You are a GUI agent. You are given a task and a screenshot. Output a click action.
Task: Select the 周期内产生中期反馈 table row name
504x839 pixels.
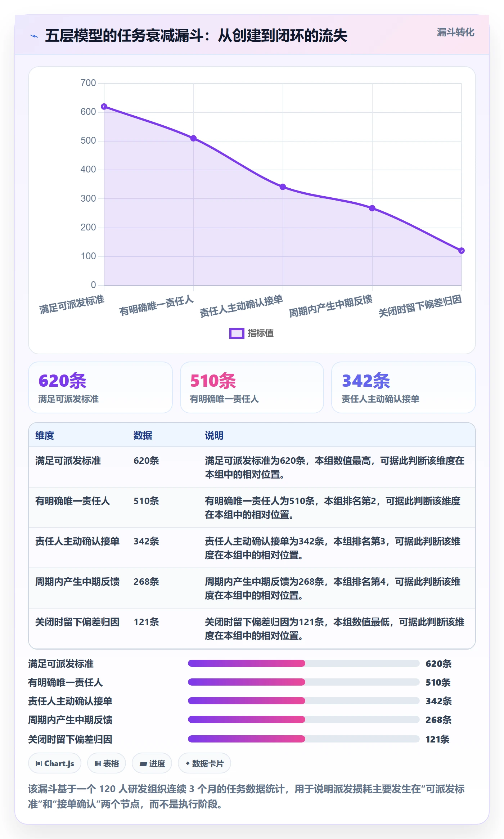tap(77, 582)
